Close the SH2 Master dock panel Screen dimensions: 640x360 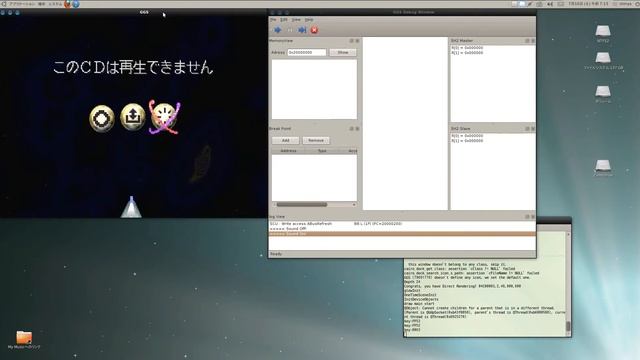coord(533,41)
